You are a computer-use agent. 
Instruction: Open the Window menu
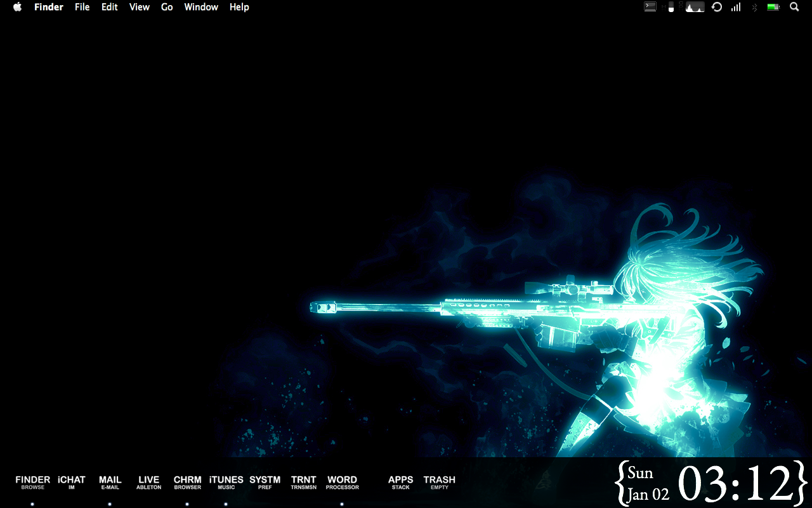[x=201, y=7]
